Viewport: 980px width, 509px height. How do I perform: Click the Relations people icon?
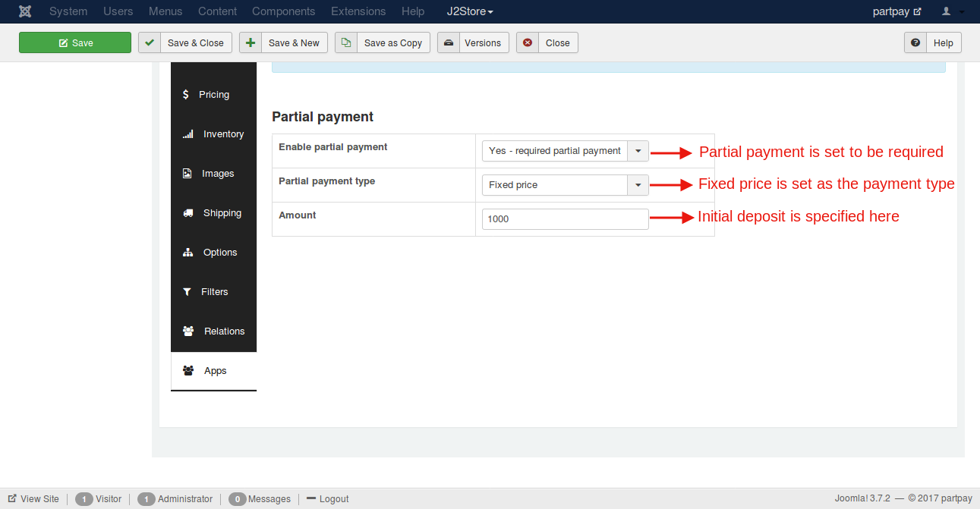[x=188, y=331]
